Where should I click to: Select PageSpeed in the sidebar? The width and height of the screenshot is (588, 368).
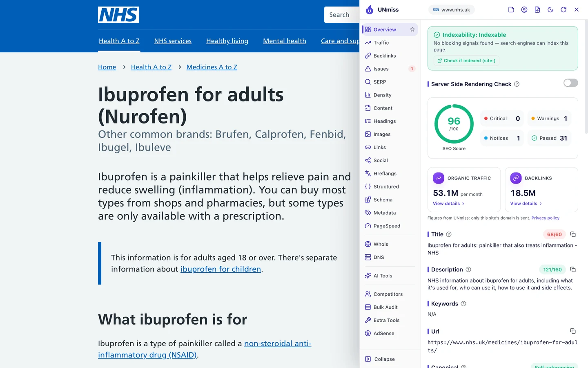(390, 226)
